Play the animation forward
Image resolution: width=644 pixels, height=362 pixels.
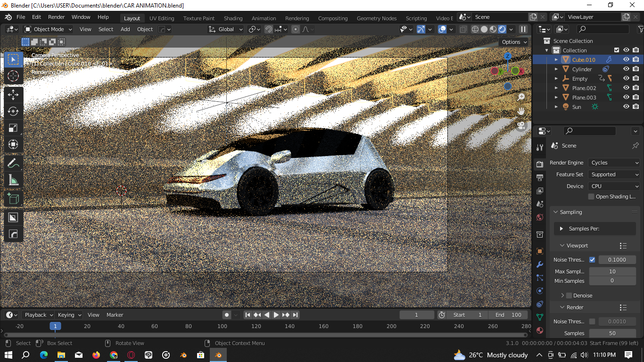click(x=276, y=315)
